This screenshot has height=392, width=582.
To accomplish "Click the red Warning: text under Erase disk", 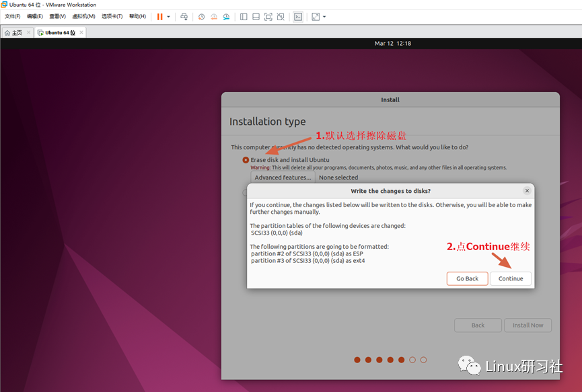I will pyautogui.click(x=260, y=167).
